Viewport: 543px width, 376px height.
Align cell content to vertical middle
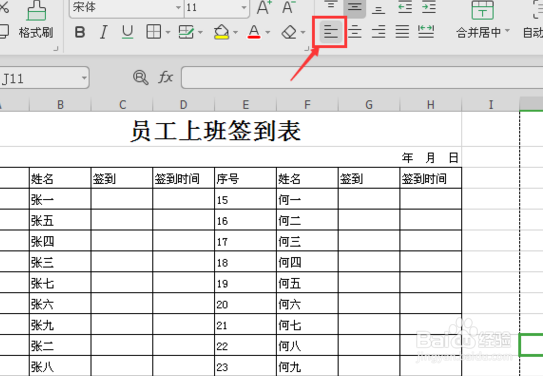tap(355, 7)
